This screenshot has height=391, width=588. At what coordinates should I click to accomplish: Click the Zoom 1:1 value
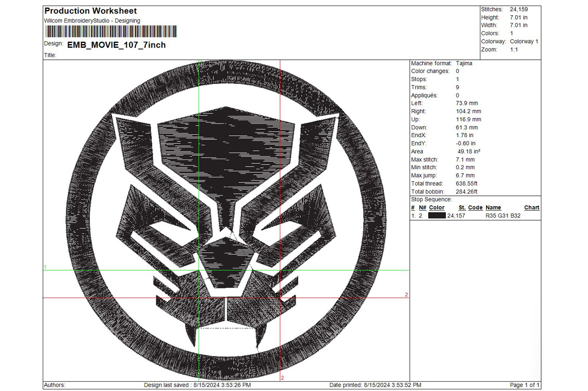[x=514, y=50]
